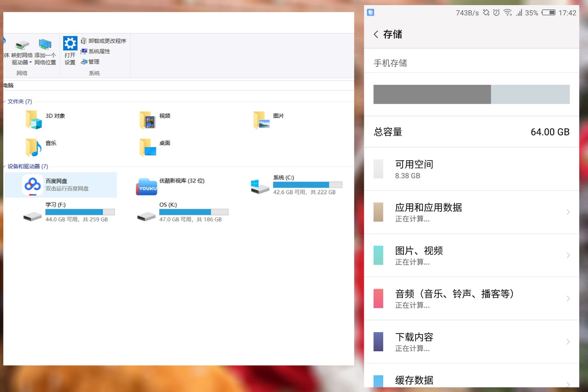The image size is (588, 392).
Task: Open the 视频 folder icon
Action: [146, 119]
